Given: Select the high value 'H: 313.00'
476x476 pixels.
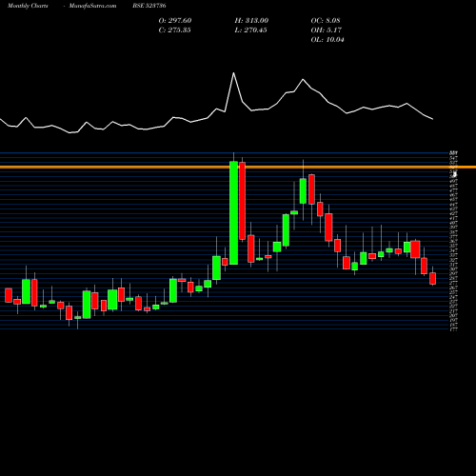Looking at the screenshot, I should pyautogui.click(x=251, y=20).
